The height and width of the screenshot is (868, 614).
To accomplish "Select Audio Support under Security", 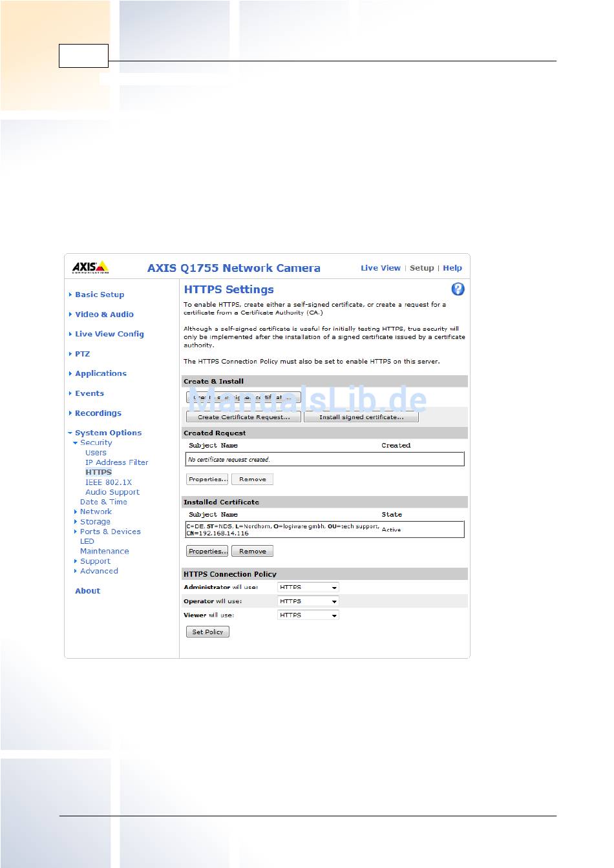I will click(112, 492).
